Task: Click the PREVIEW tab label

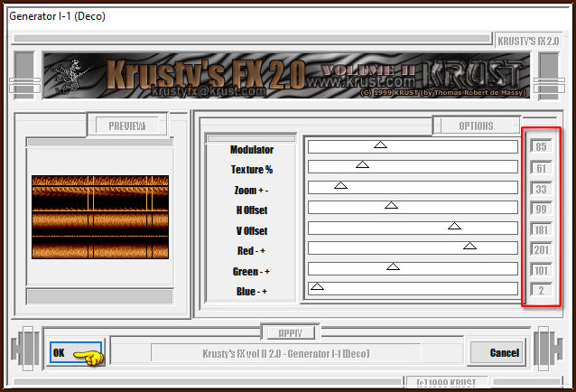Action: (127, 126)
